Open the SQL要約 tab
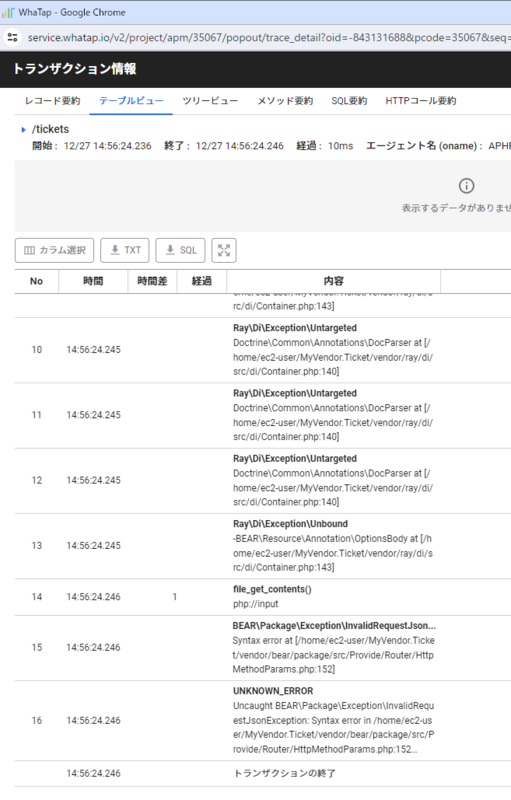This screenshot has height=800, width=511. click(349, 101)
